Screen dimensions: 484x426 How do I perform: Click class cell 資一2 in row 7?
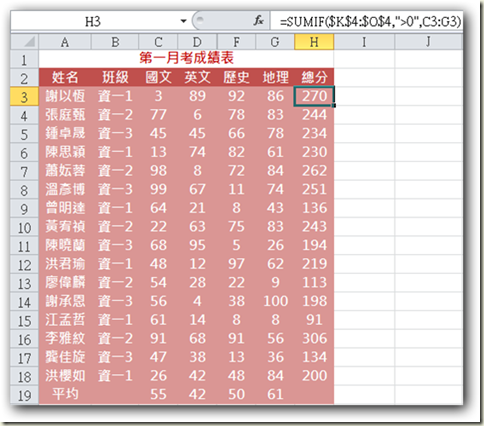point(115,171)
